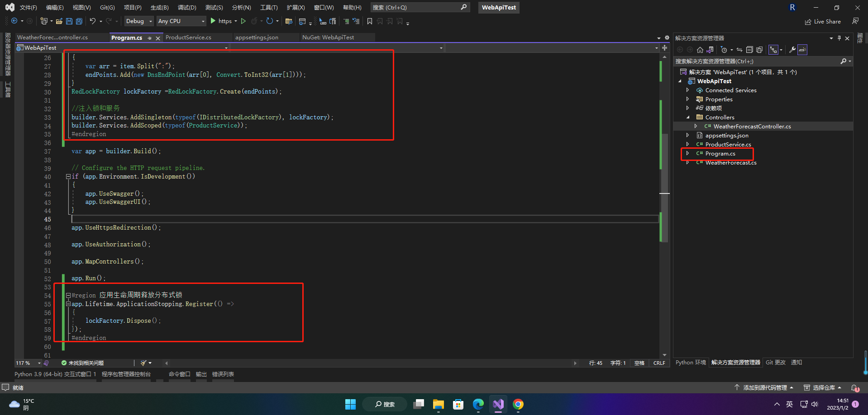Image resolution: width=868 pixels, height=415 pixels.
Task: Open Chrome from the Windows taskbar
Action: (x=518, y=404)
